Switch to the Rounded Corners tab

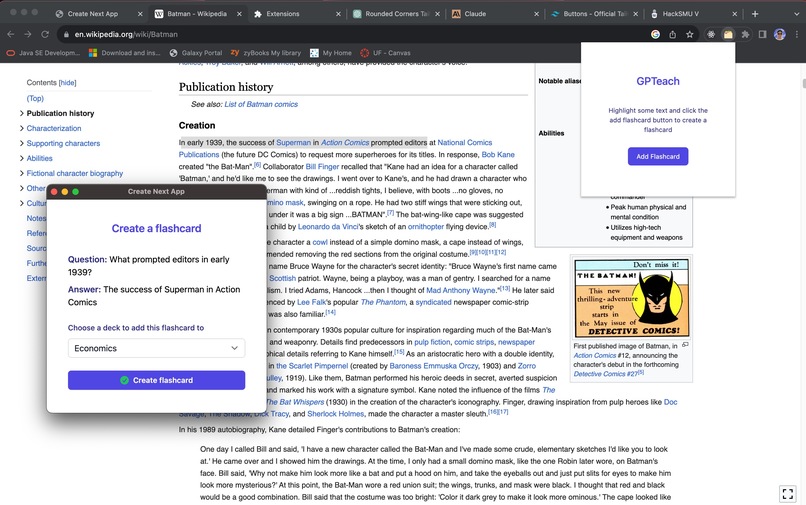396,14
